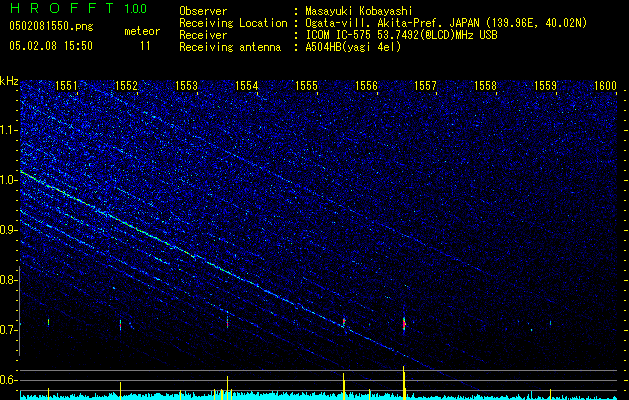Click the receiver ICOM IC-575 frequency text

click(401, 35)
